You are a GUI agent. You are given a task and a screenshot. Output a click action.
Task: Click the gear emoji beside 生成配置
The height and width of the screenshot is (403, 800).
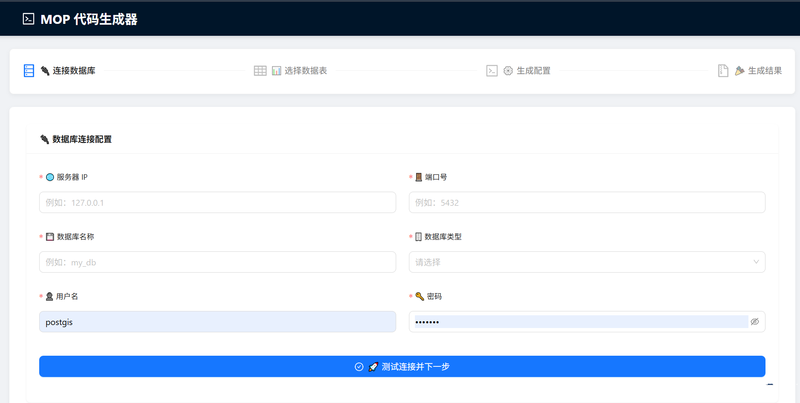(508, 71)
